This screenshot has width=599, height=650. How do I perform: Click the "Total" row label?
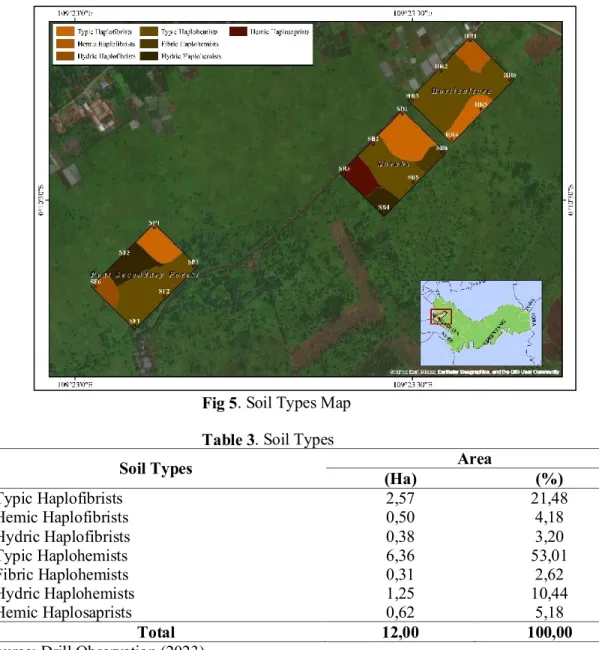coord(156,632)
